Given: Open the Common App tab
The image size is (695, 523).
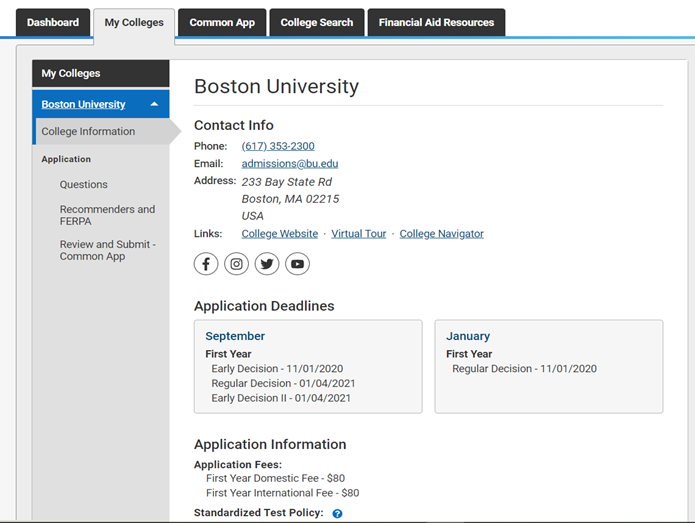Looking at the screenshot, I should click(x=222, y=23).
